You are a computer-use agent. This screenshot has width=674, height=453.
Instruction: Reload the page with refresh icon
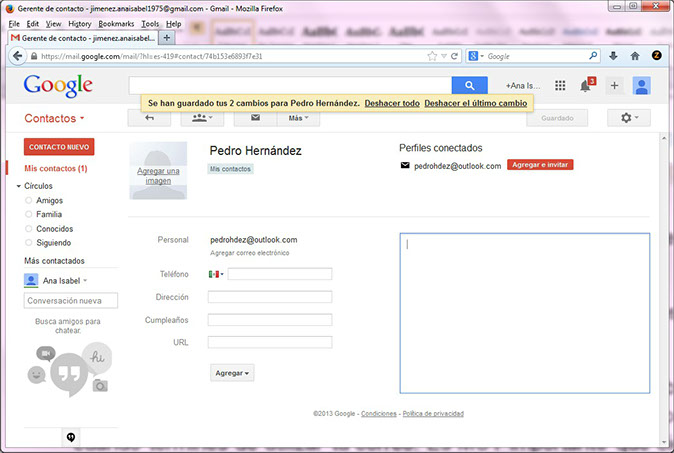454,56
